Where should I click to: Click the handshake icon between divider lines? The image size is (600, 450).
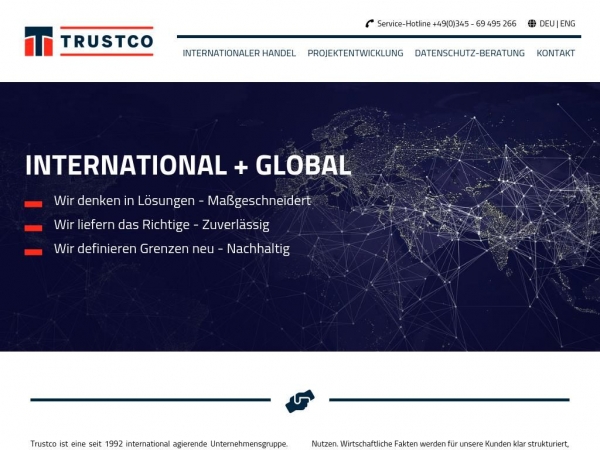click(300, 400)
